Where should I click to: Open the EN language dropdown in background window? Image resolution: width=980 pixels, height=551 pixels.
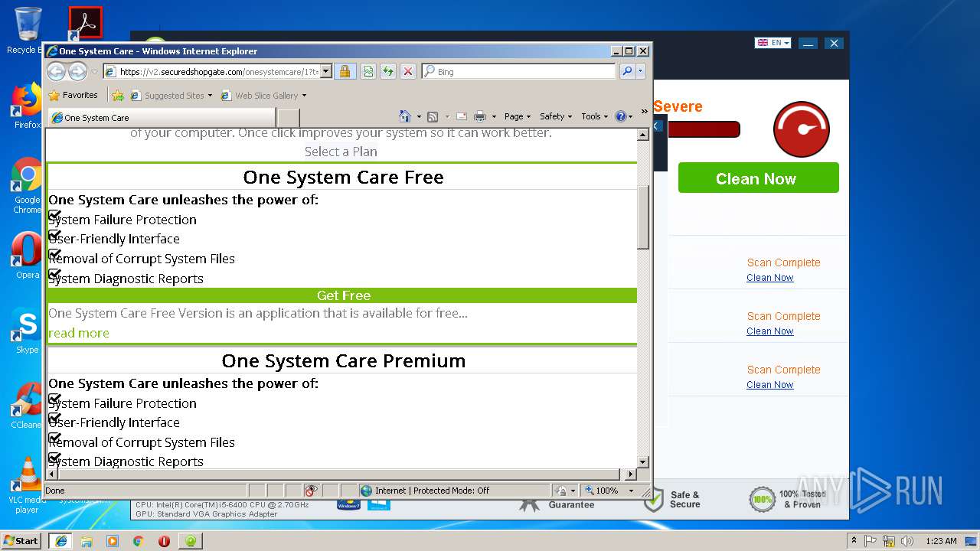tap(773, 43)
